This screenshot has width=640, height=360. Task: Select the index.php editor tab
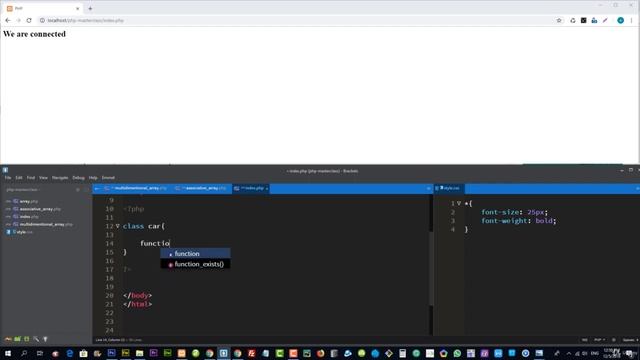pos(250,188)
